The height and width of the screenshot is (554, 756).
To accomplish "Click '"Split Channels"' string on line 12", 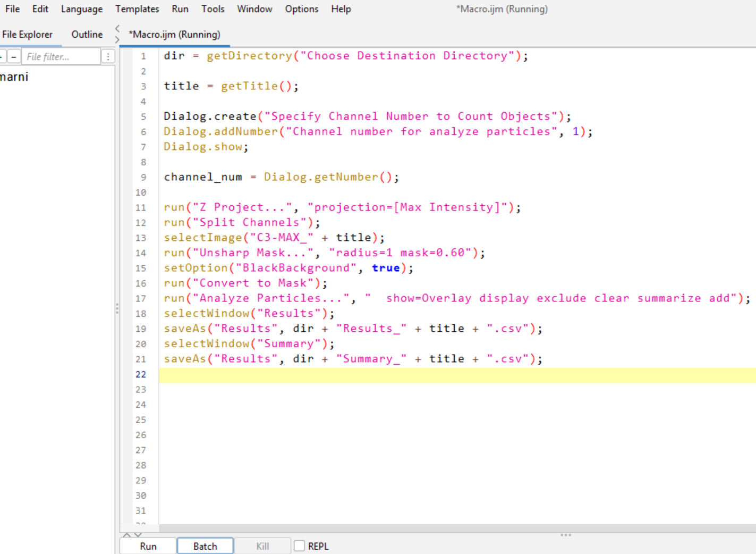I will point(249,222).
